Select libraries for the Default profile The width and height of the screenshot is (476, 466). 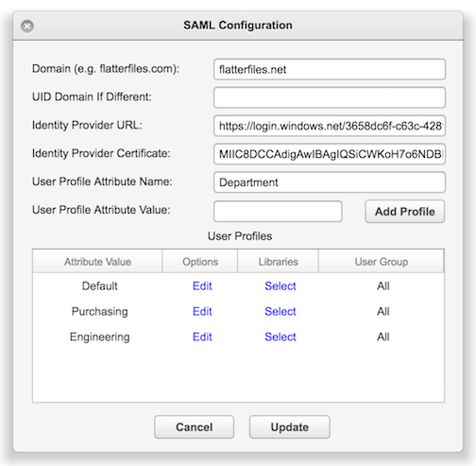coord(280,286)
